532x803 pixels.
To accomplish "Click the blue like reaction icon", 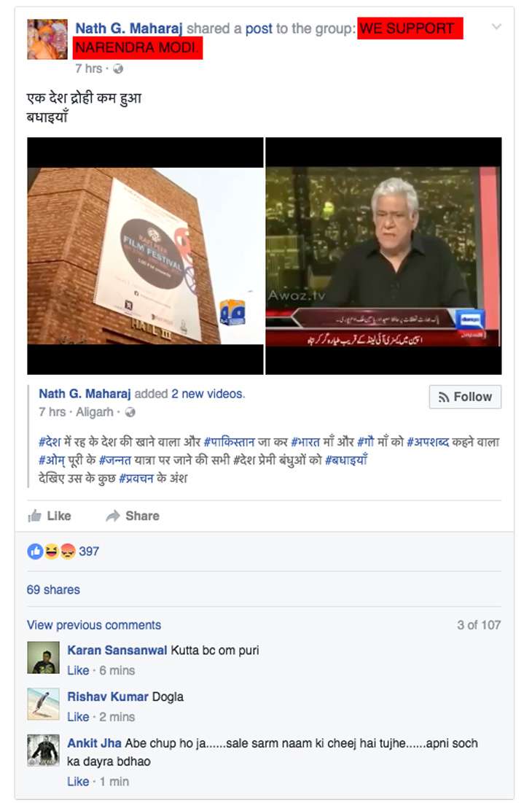I will click(35, 551).
